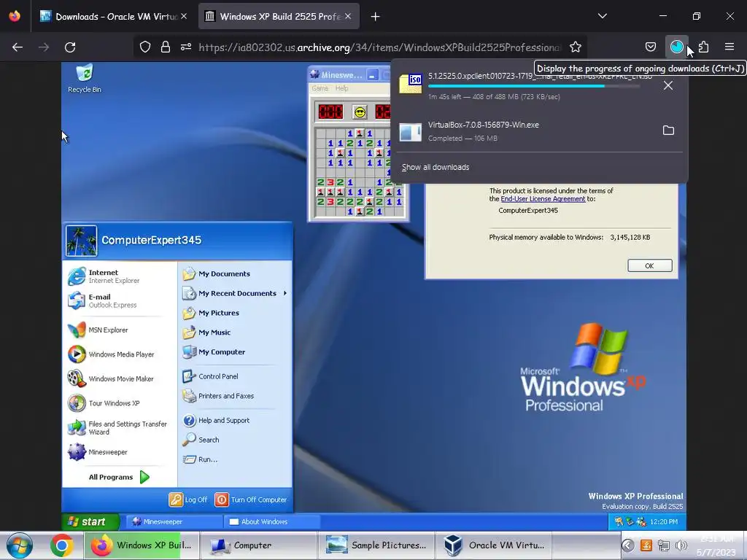Launch Windows Media Player

pos(111,354)
